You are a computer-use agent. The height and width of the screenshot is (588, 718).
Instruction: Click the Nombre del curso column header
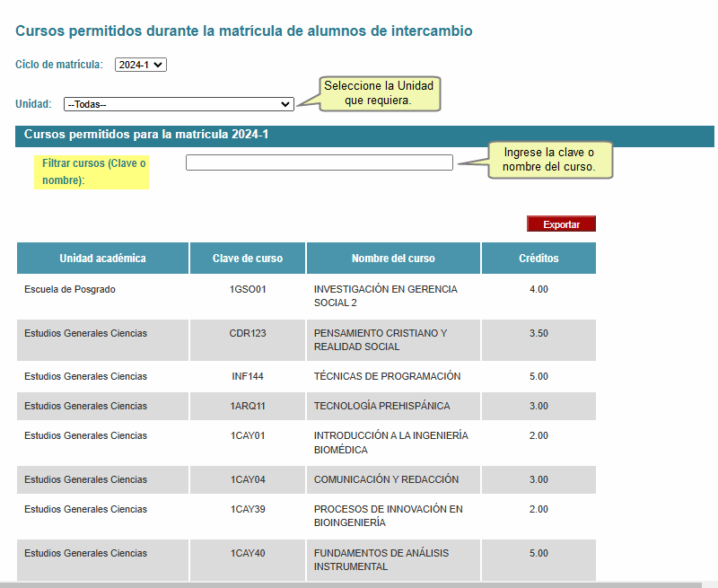393,259
